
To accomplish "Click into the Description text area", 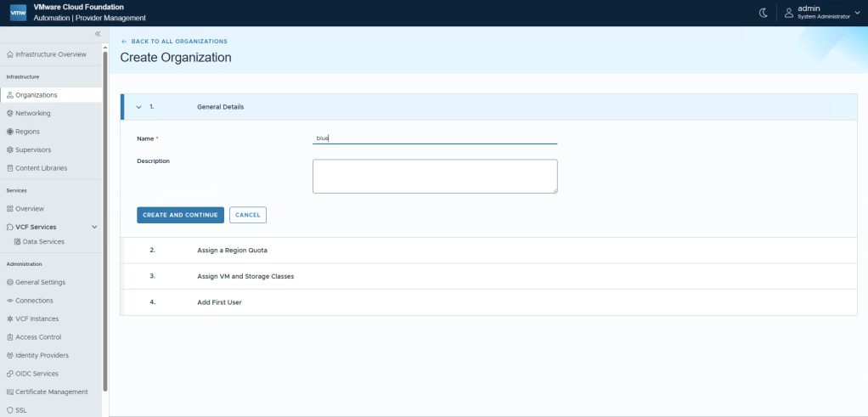I will pos(435,177).
